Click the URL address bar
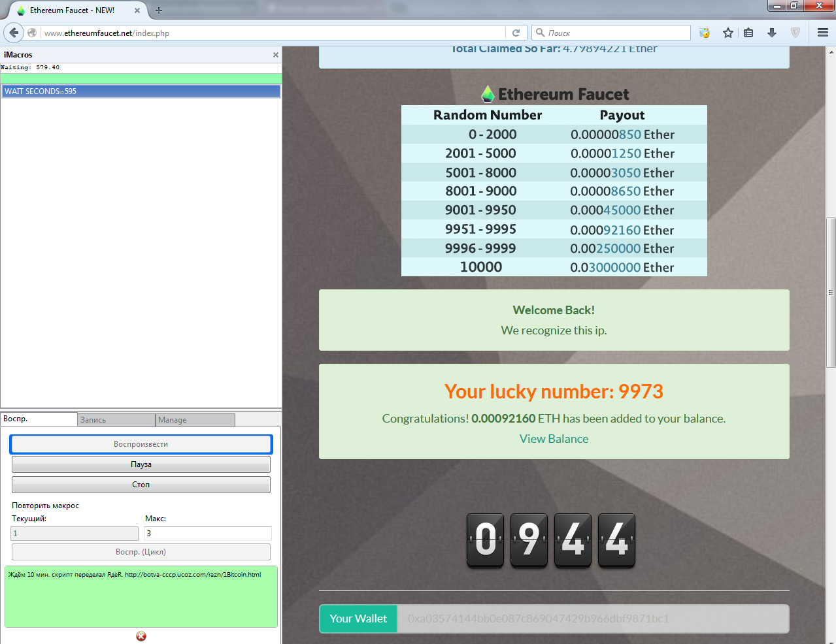The height and width of the screenshot is (644, 836). coord(275,33)
